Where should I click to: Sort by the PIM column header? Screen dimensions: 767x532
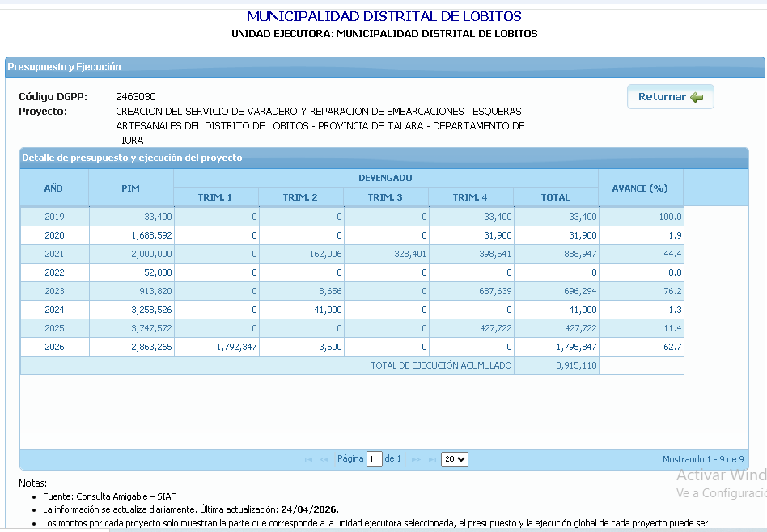tap(130, 188)
